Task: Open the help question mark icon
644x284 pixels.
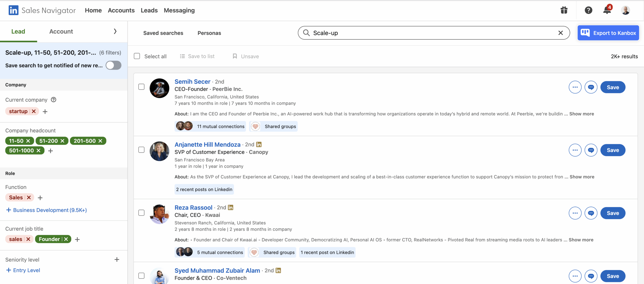Action: coord(588,10)
